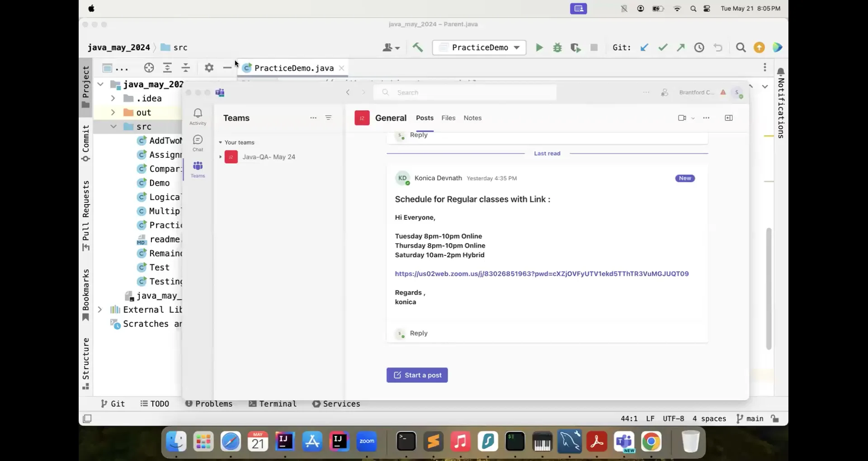Screen dimensions: 868x461
Task: Toggle the Project tool window sidebar button
Action: 85,87
